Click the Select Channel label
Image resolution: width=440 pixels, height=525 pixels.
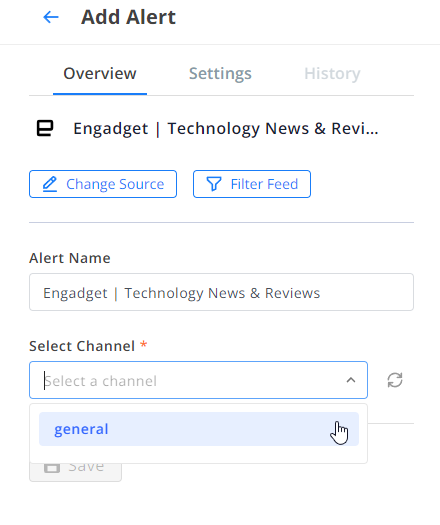point(82,346)
